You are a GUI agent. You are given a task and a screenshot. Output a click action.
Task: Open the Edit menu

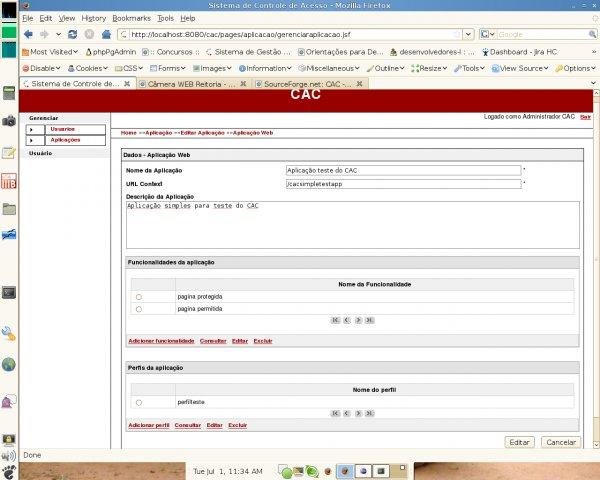tap(46, 18)
